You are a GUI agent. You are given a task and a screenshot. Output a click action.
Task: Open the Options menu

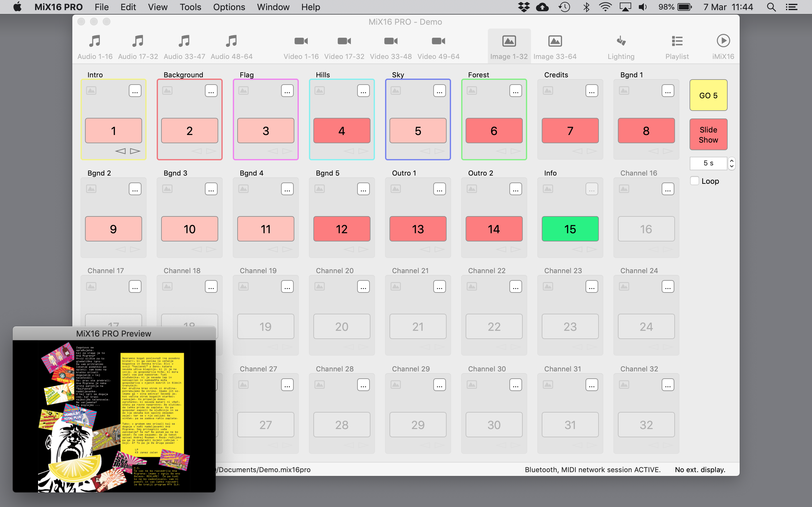(229, 7)
